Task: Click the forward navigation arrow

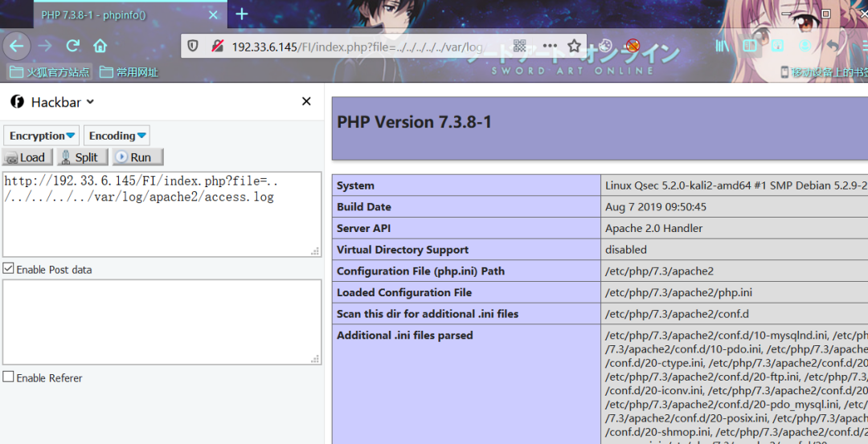Action: click(x=45, y=46)
